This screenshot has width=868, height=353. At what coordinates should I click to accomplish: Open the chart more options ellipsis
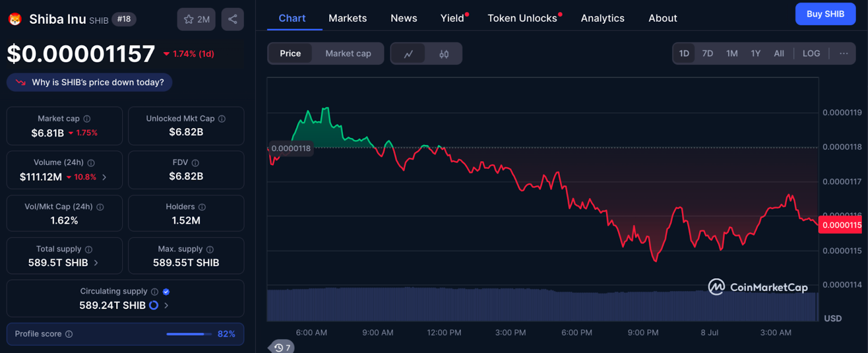point(844,53)
